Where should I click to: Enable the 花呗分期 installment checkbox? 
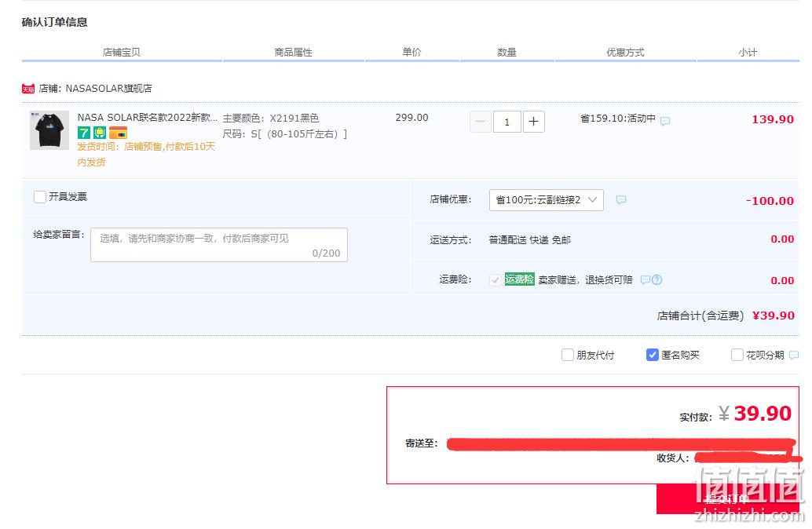tap(737, 355)
